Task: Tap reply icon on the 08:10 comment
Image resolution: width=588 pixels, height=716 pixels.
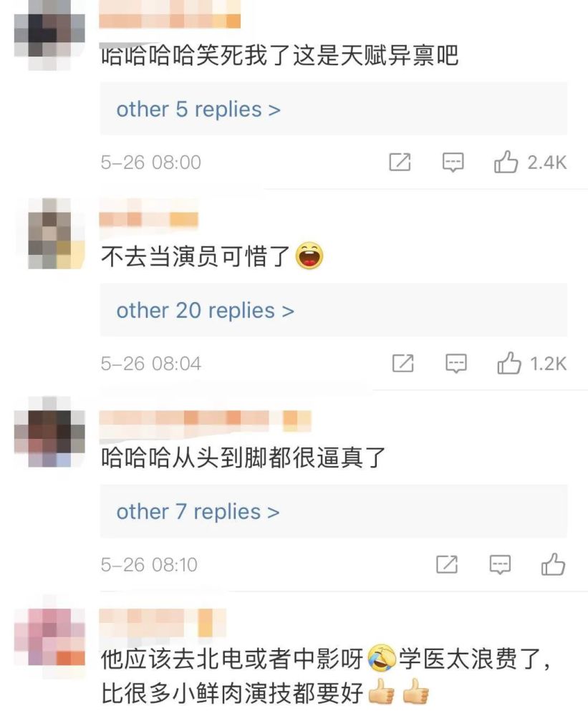Action: 500,565
